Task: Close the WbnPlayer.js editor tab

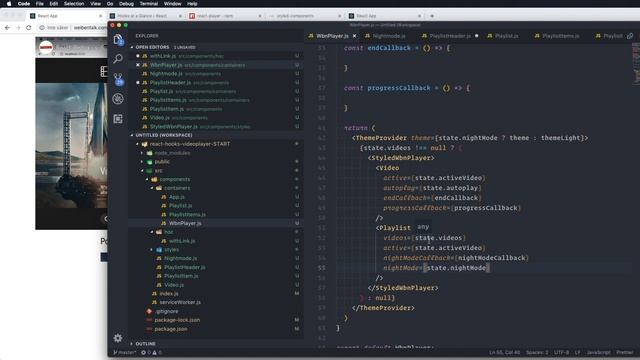Action: click(354, 36)
